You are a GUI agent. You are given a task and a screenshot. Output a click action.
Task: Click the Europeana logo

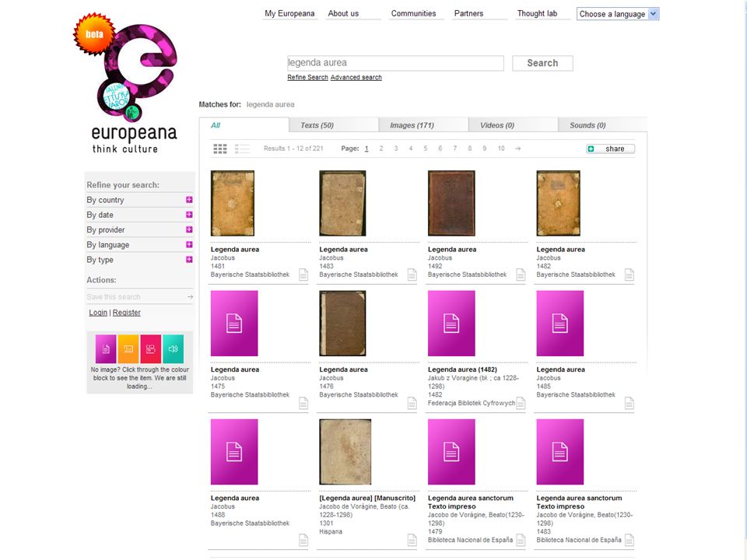[129, 85]
